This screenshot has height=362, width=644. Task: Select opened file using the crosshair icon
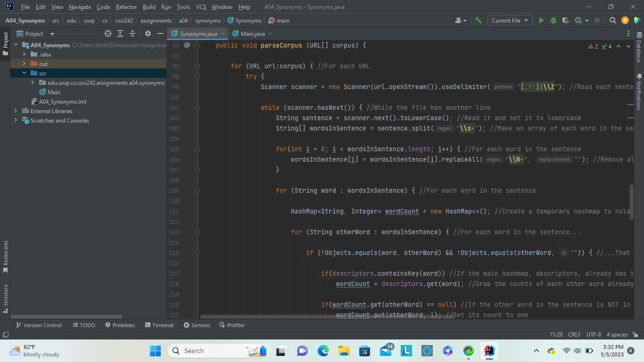tap(108, 33)
